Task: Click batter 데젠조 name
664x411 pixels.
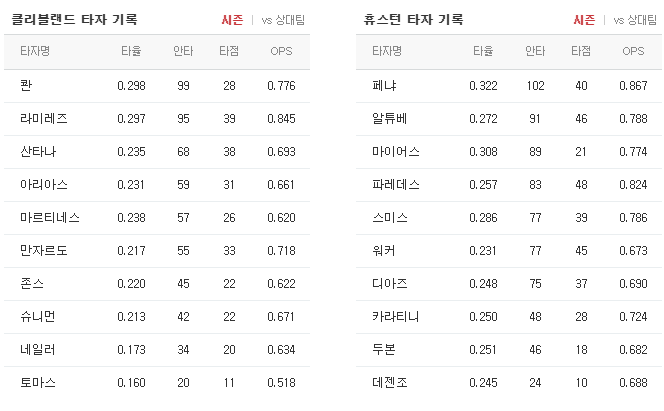Action: point(390,383)
